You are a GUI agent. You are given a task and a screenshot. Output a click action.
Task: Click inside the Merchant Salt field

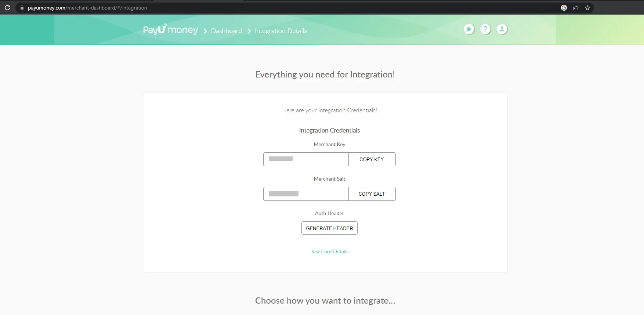tap(306, 194)
